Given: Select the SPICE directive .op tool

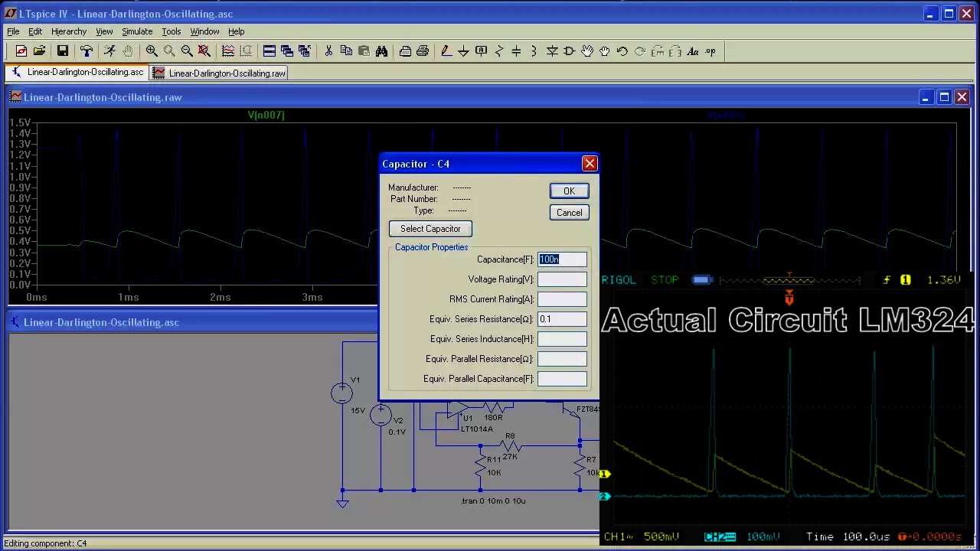Looking at the screenshot, I should pyautogui.click(x=710, y=51).
